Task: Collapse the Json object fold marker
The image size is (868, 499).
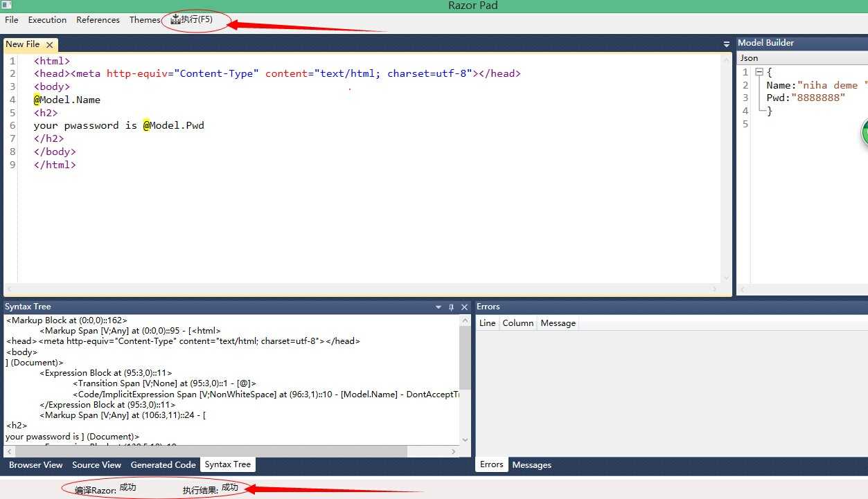Action: [759, 72]
